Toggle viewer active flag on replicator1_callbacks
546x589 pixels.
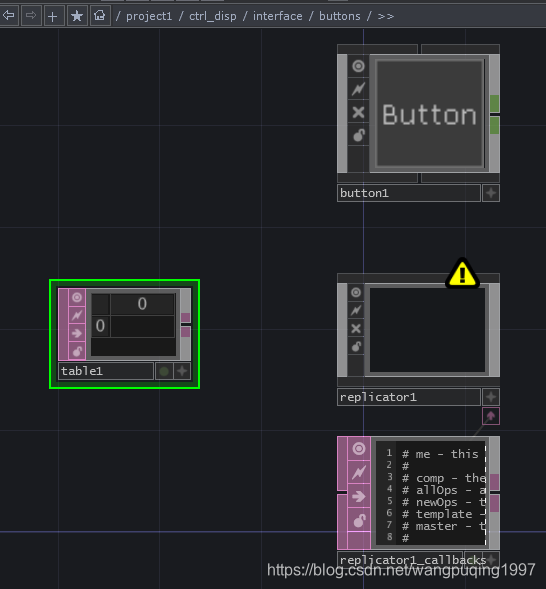point(359,449)
